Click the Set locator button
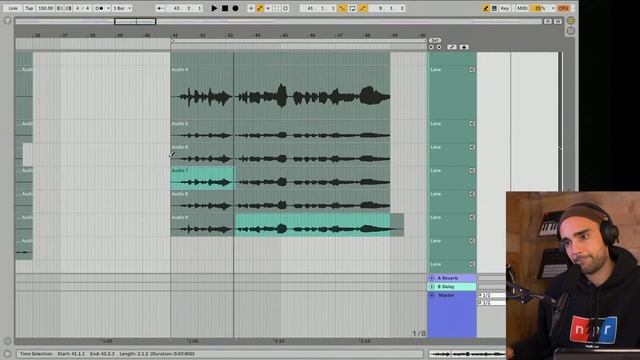640x360 pixels. 435,40
